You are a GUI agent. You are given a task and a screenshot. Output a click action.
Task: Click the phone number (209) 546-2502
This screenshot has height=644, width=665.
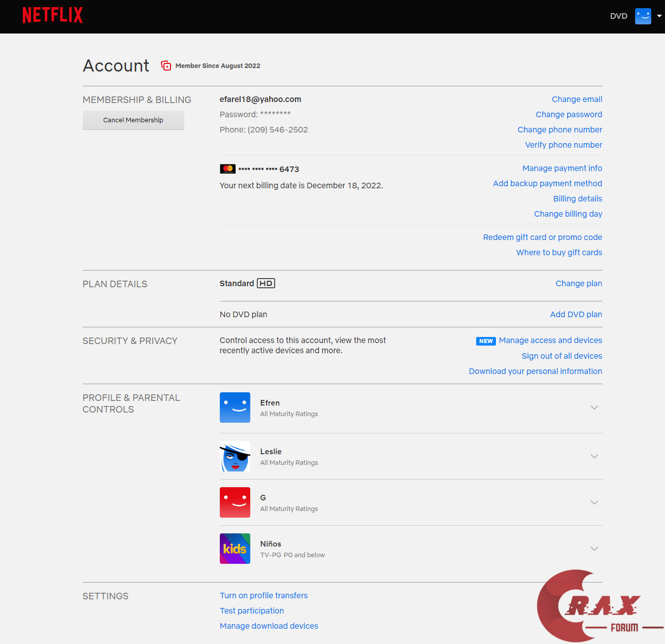(x=278, y=130)
